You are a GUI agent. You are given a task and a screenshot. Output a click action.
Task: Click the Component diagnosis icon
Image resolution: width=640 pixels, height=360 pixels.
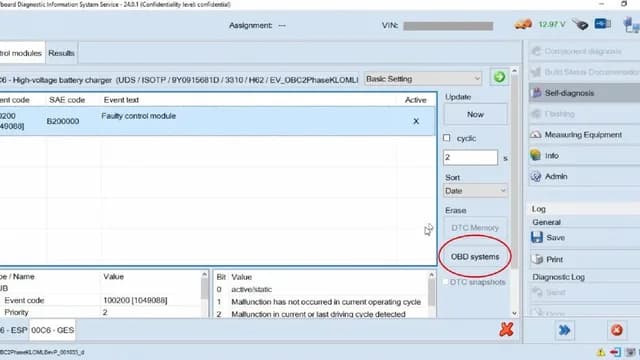pyautogui.click(x=536, y=51)
